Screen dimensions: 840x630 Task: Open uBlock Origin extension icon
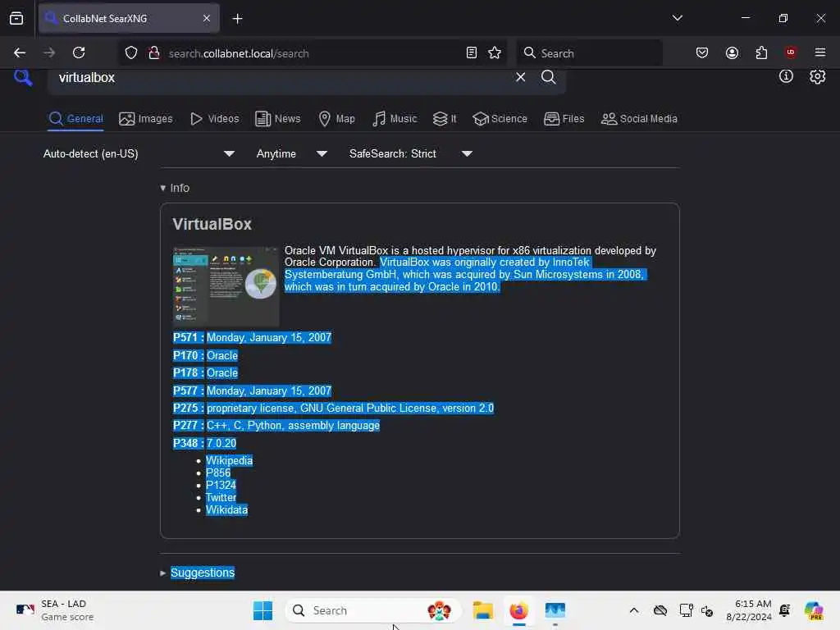pyautogui.click(x=790, y=52)
